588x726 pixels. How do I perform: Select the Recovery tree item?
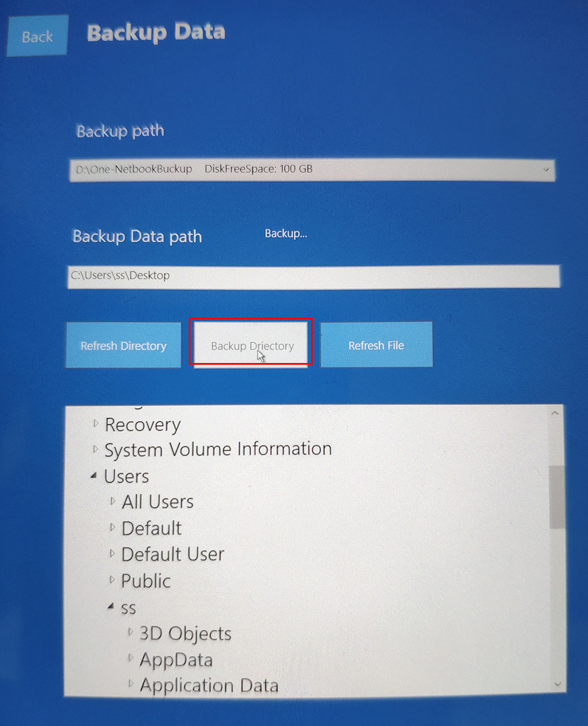[142, 425]
